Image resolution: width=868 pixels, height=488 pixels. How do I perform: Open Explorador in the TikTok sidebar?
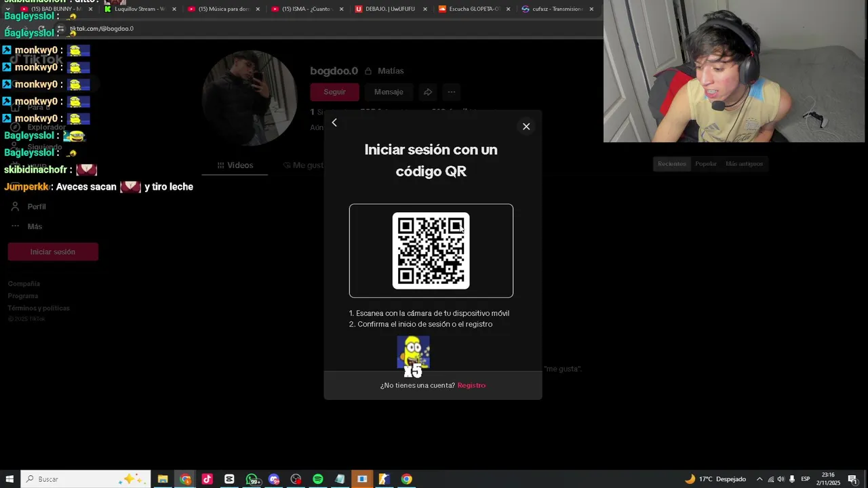tap(46, 127)
